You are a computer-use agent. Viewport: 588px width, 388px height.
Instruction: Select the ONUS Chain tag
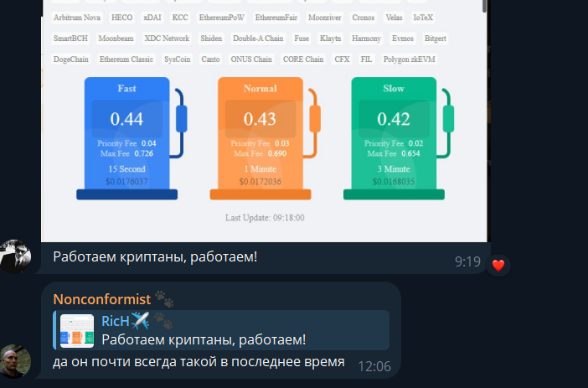pos(251,59)
